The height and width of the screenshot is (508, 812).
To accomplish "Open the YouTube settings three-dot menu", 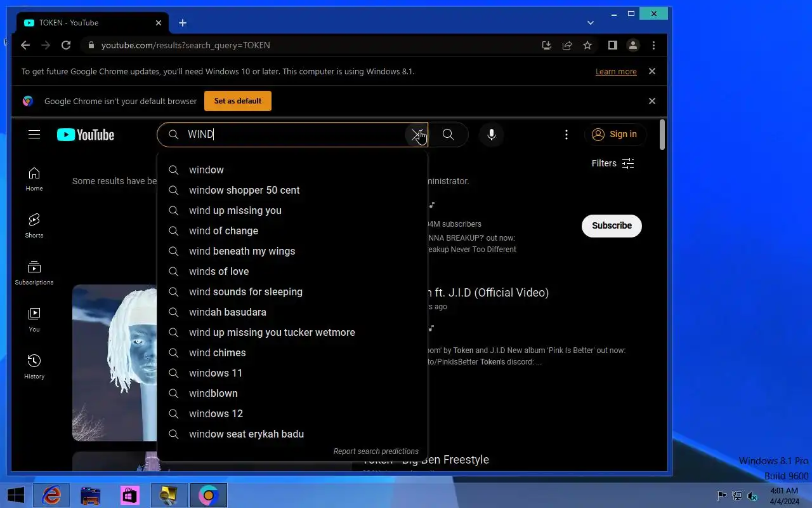I will click(566, 134).
